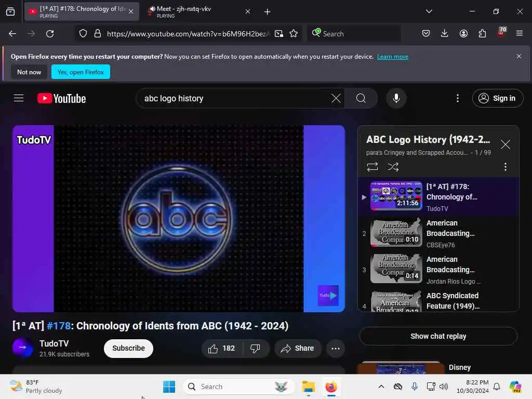Go to YouTube home via logo
Screen dimensions: 532x399
(x=61, y=98)
